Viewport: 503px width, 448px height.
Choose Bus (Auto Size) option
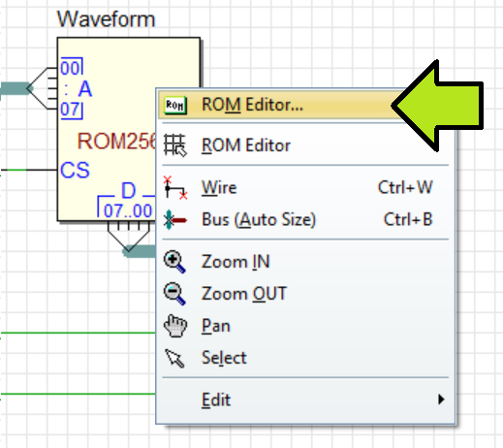coord(305,220)
